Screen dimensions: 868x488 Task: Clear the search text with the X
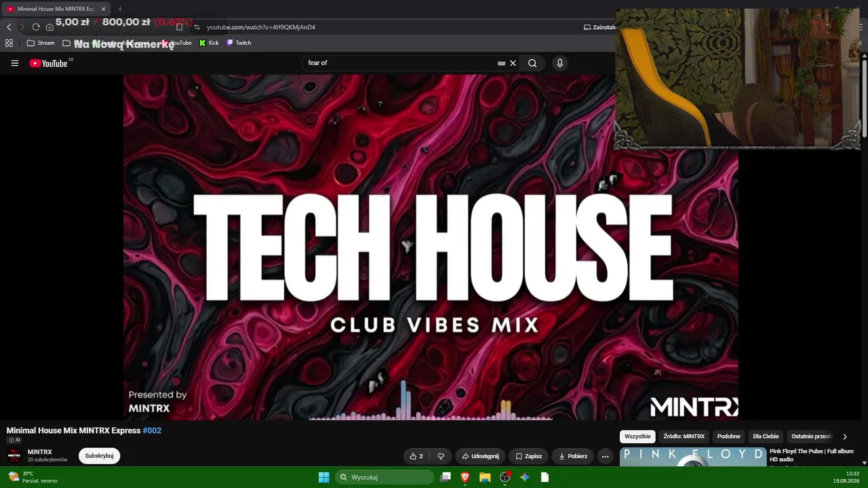pos(513,63)
